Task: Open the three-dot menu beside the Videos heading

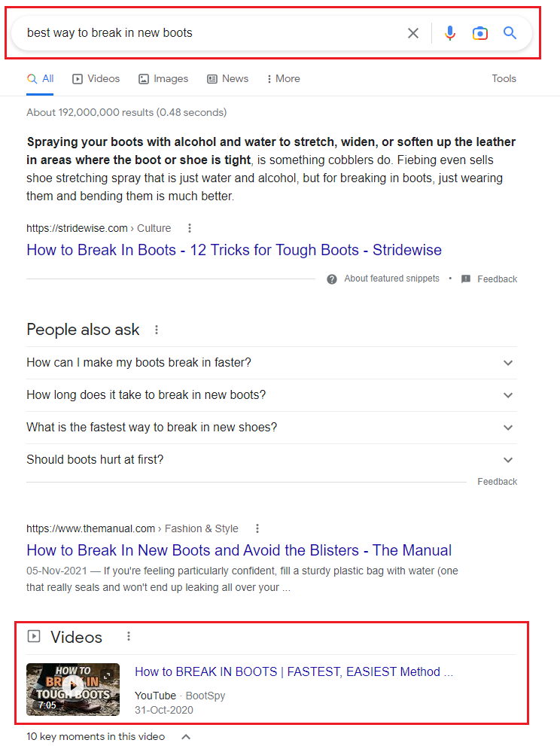Action: coord(129,637)
